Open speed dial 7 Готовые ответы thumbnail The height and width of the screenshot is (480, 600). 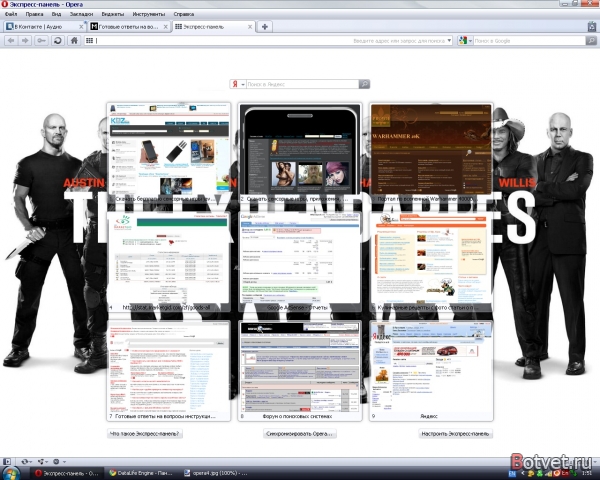pyautogui.click(x=169, y=371)
